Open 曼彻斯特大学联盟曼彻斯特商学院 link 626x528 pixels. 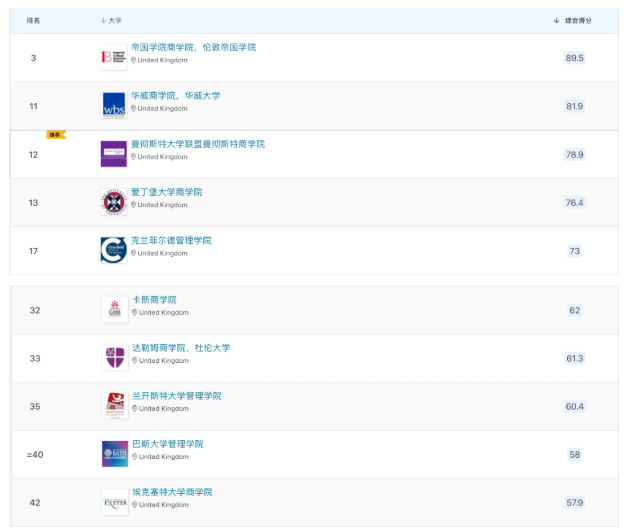point(198,144)
